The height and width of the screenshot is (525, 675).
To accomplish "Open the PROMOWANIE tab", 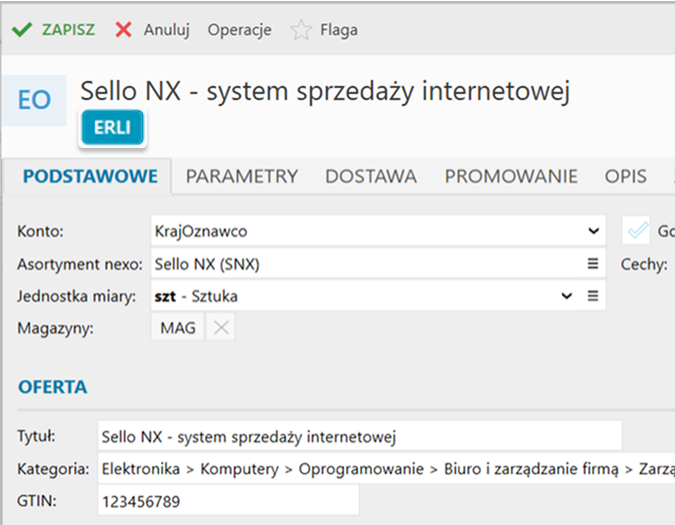I will click(x=511, y=177).
